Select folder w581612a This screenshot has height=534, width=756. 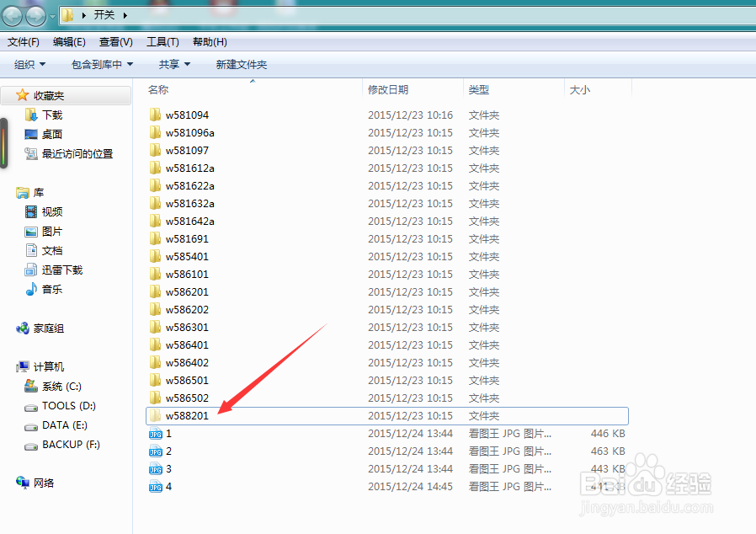(190, 168)
